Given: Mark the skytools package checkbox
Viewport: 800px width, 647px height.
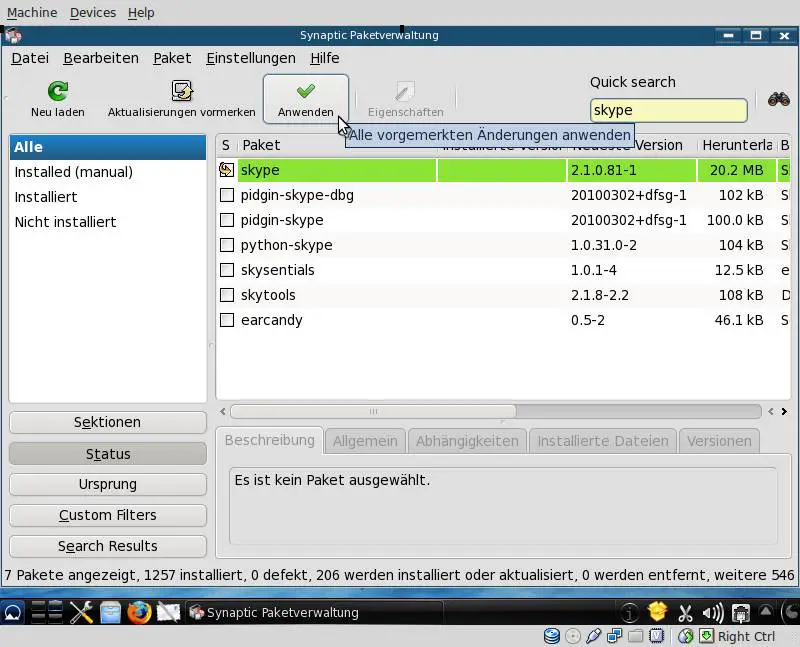Looking at the screenshot, I should (227, 295).
